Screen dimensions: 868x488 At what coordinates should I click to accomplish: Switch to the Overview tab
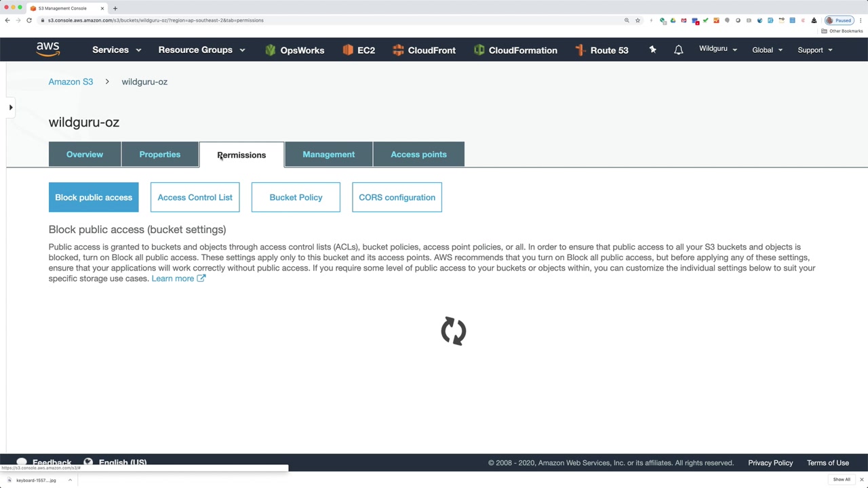point(85,155)
